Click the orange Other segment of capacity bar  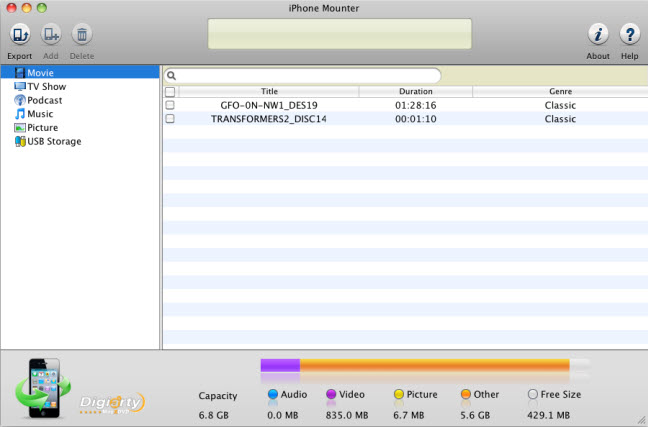coord(435,365)
